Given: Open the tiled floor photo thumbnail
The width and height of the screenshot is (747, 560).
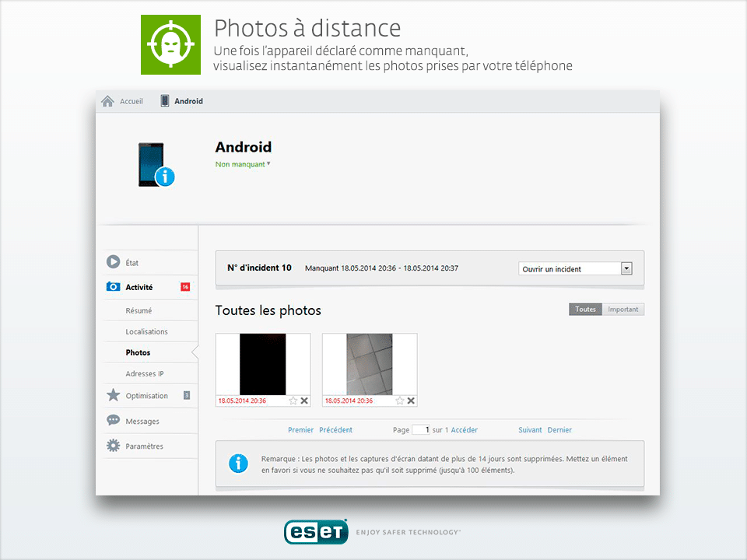Looking at the screenshot, I should [370, 364].
